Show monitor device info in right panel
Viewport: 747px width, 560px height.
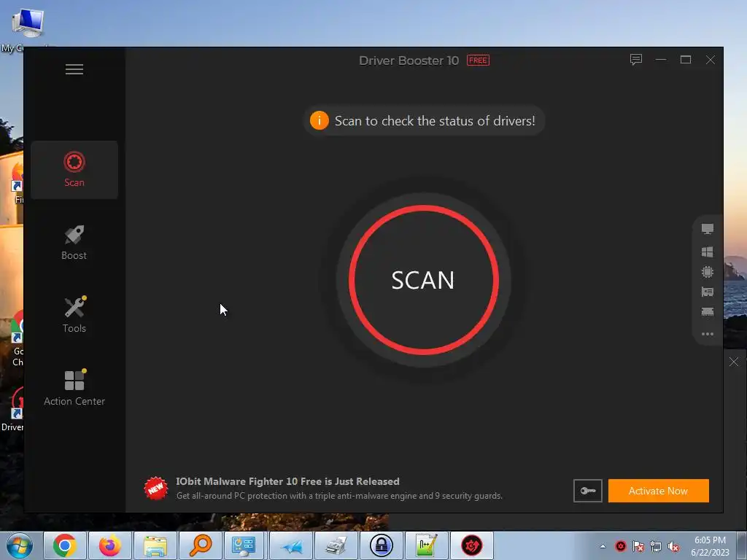pos(708,229)
